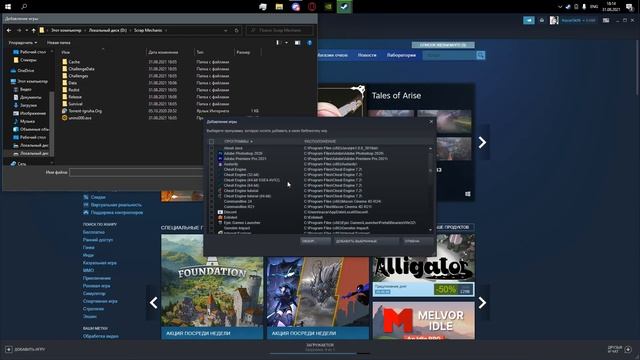Click This PC in the address breadcrumb
Screen dimensions: 640x360
click(x=66, y=30)
